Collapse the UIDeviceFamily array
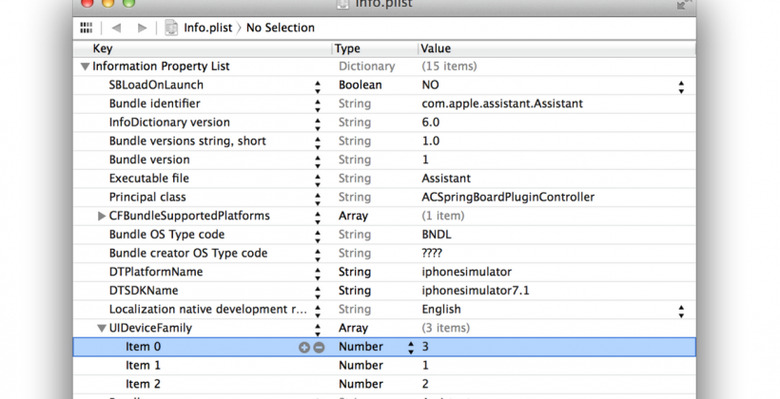 [101, 328]
